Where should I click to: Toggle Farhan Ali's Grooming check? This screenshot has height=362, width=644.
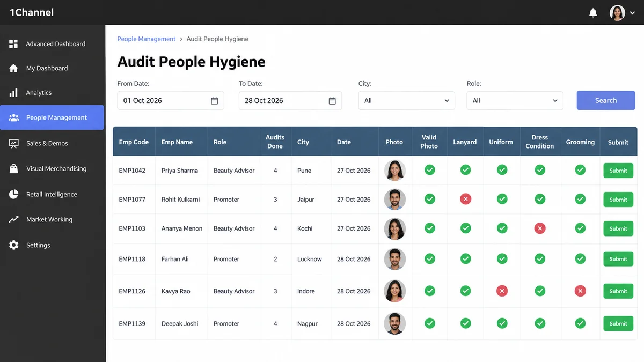click(x=580, y=259)
